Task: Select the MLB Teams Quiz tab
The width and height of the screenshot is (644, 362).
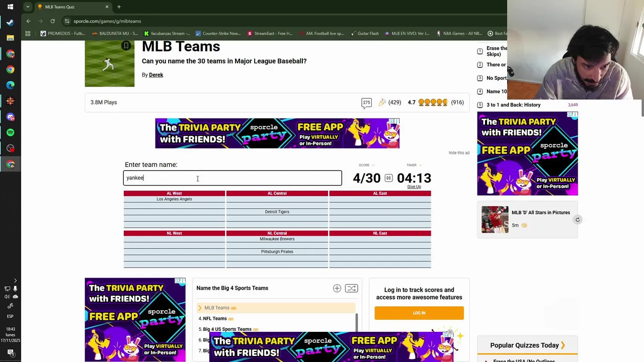Action: coord(73,7)
